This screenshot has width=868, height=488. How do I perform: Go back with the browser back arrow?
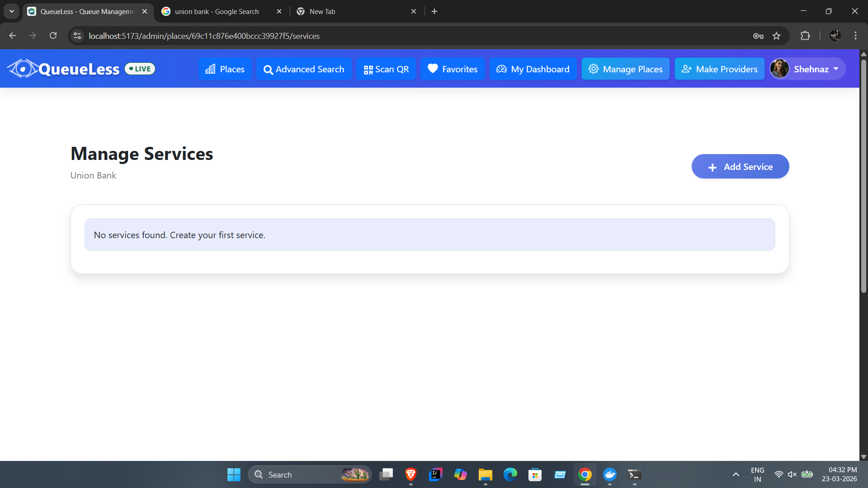point(13,36)
